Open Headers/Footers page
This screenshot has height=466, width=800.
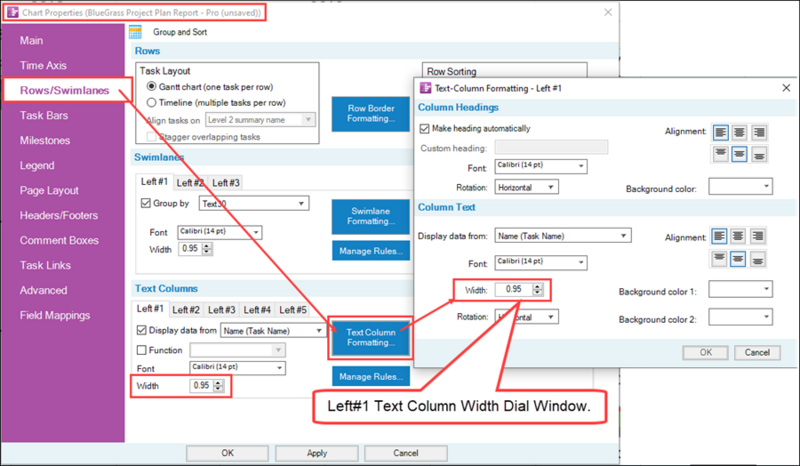click(x=59, y=215)
